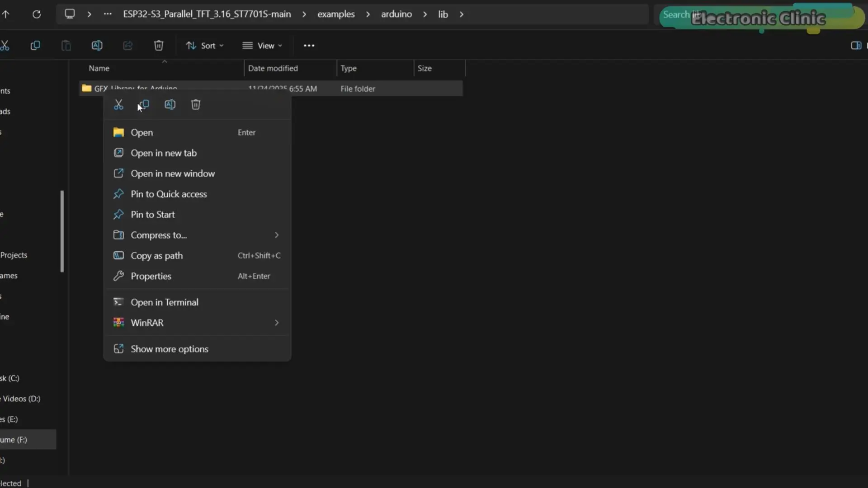
Task: Click the Paste icon in the Explorer toolbar
Action: 66,45
